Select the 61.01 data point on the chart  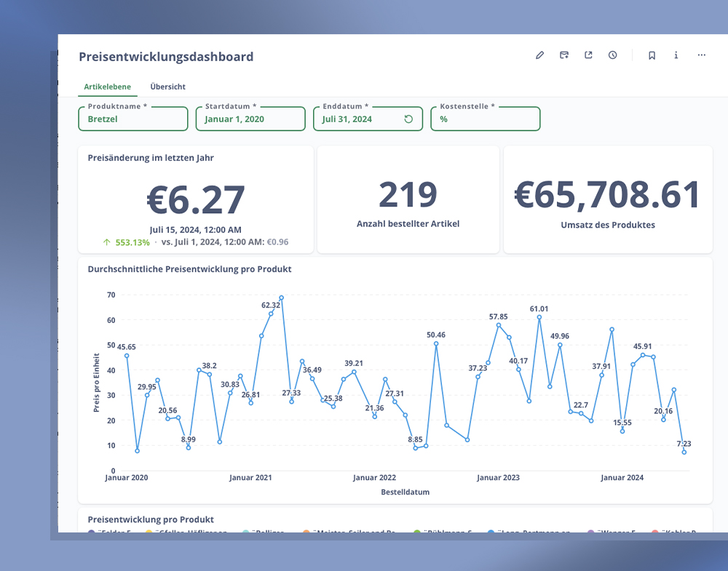click(539, 317)
